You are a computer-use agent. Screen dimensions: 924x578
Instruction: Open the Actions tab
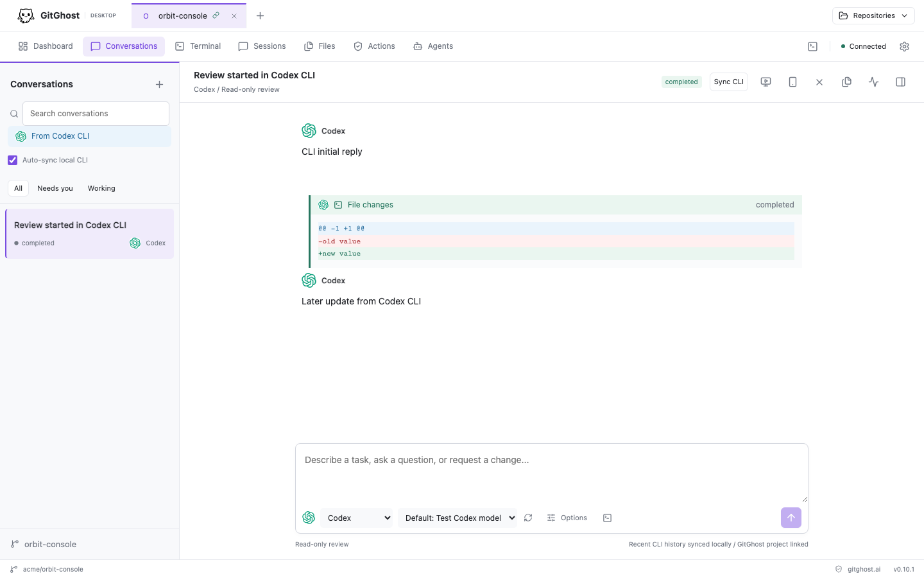pos(374,46)
